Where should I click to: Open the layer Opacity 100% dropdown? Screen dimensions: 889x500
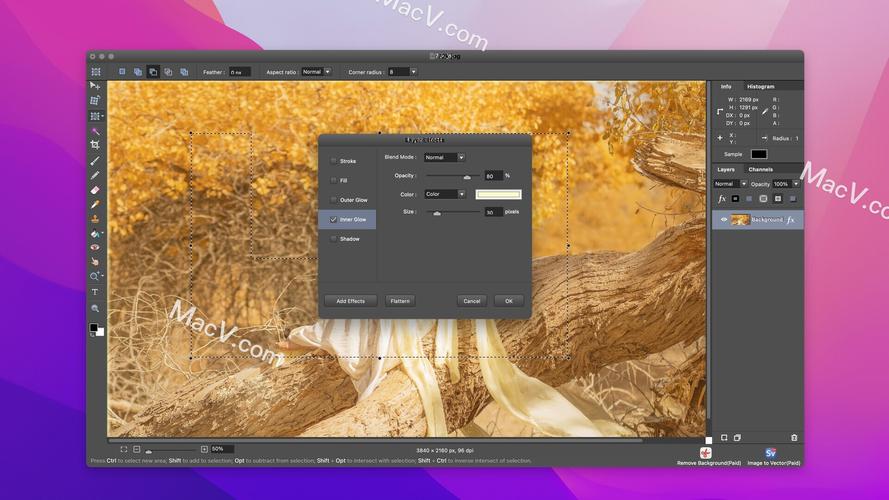786,184
